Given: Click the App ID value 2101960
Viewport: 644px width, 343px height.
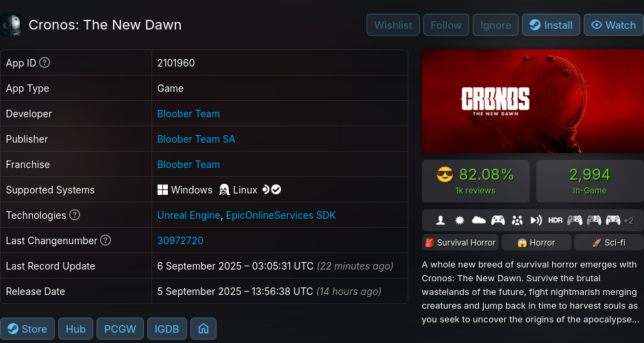Looking at the screenshot, I should tap(176, 63).
